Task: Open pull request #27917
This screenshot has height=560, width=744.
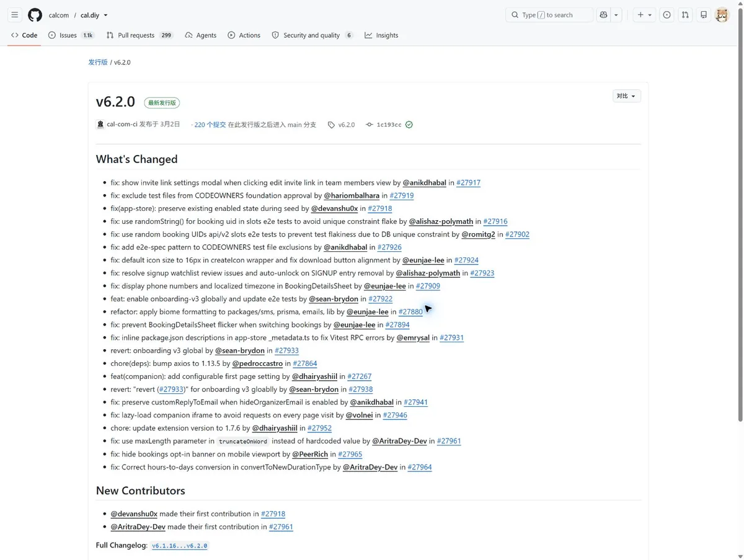Action: tap(468, 183)
